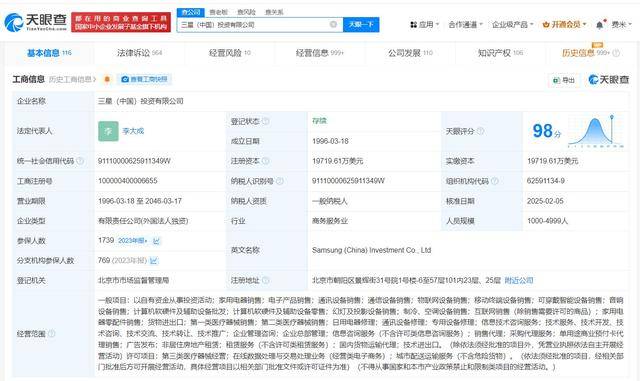Click credit code 91110000625911349W under 统一社会信用代码
The image size is (640, 381).
pyautogui.click(x=134, y=161)
